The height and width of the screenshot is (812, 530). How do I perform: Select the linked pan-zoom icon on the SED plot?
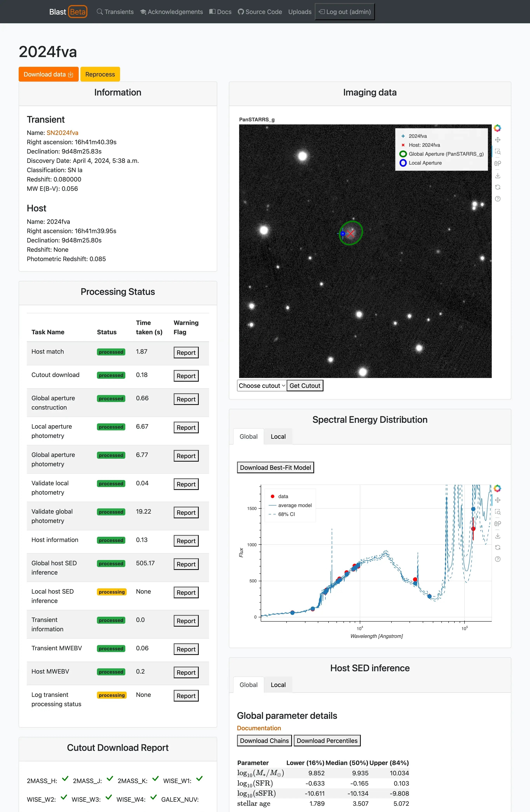tap(498, 524)
